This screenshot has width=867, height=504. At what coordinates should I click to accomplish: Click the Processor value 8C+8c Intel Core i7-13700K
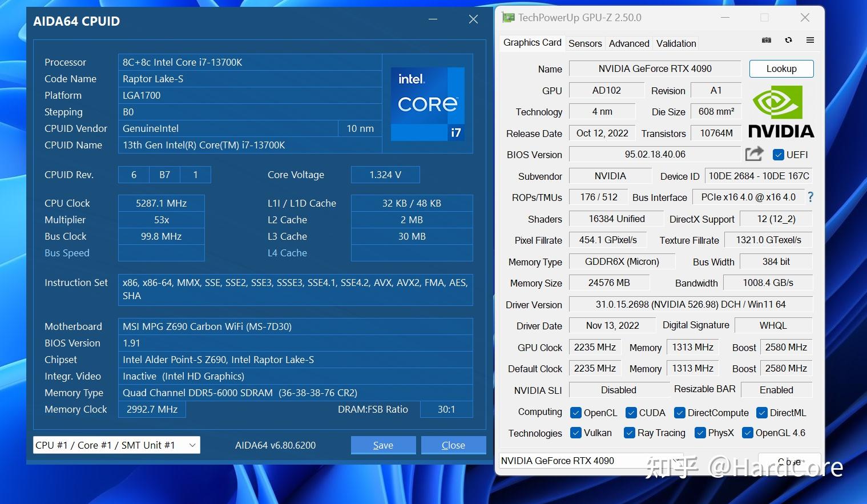250,62
